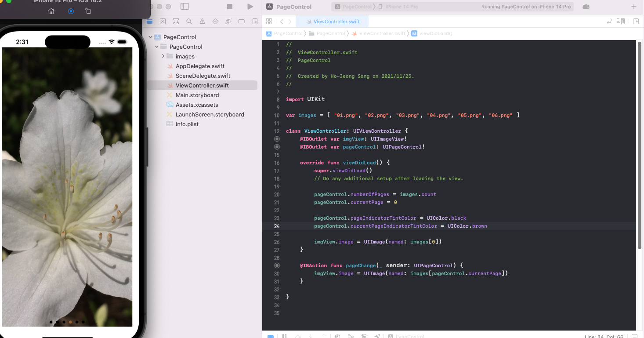Image resolution: width=644 pixels, height=338 pixels.
Task: Open the symbol navigator
Action: coord(176,21)
